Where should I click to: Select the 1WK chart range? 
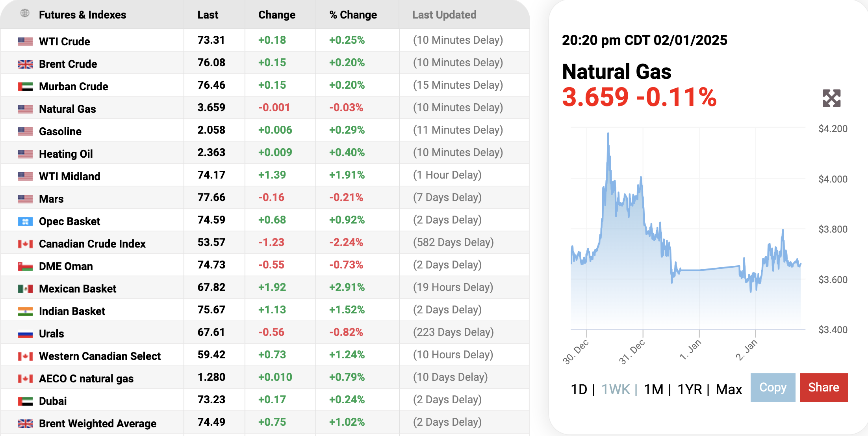616,389
